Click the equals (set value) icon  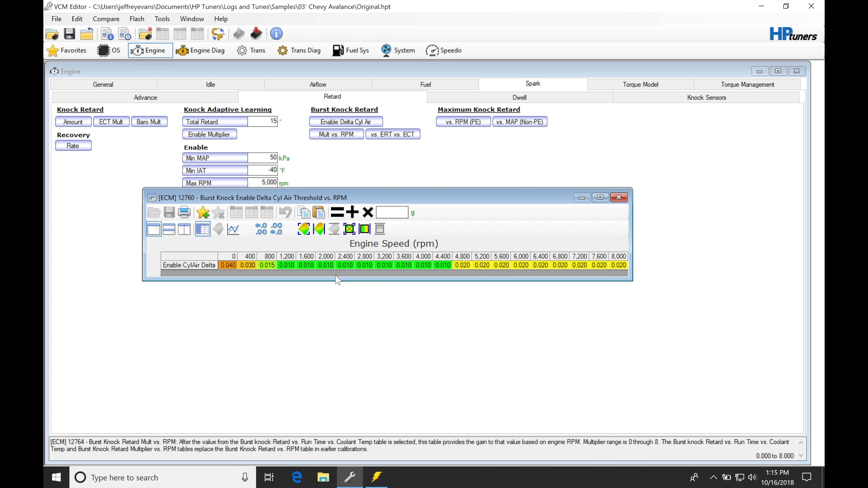tap(337, 212)
